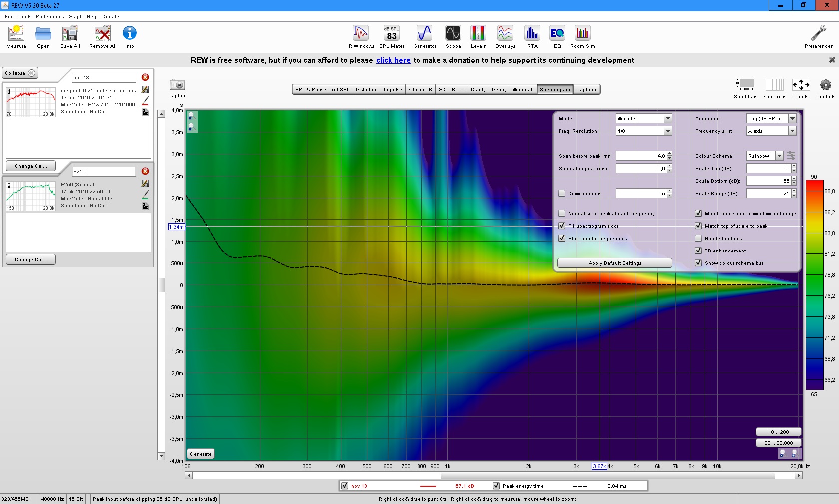
Task: Select the nov 13 measurement thumbnail
Action: [31, 102]
